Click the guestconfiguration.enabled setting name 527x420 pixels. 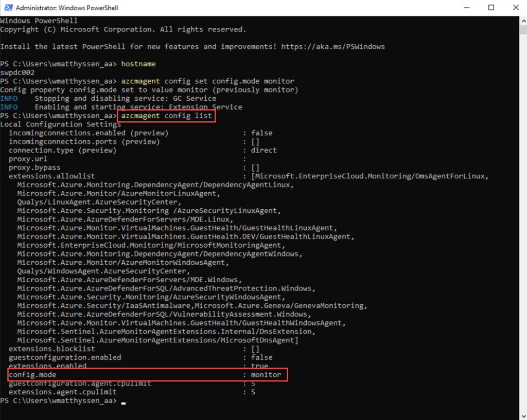pyautogui.click(x=65, y=357)
